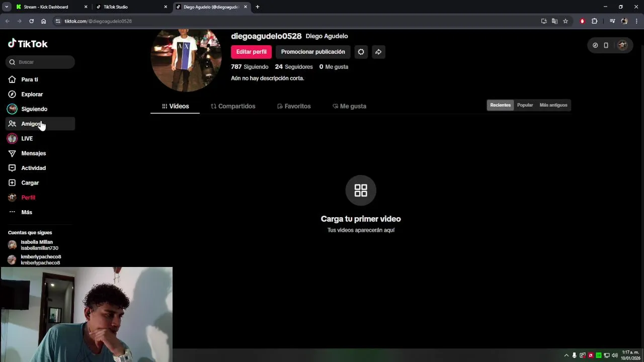The width and height of the screenshot is (644, 362).
Task: Open Para ti home feed
Action: (x=40, y=79)
